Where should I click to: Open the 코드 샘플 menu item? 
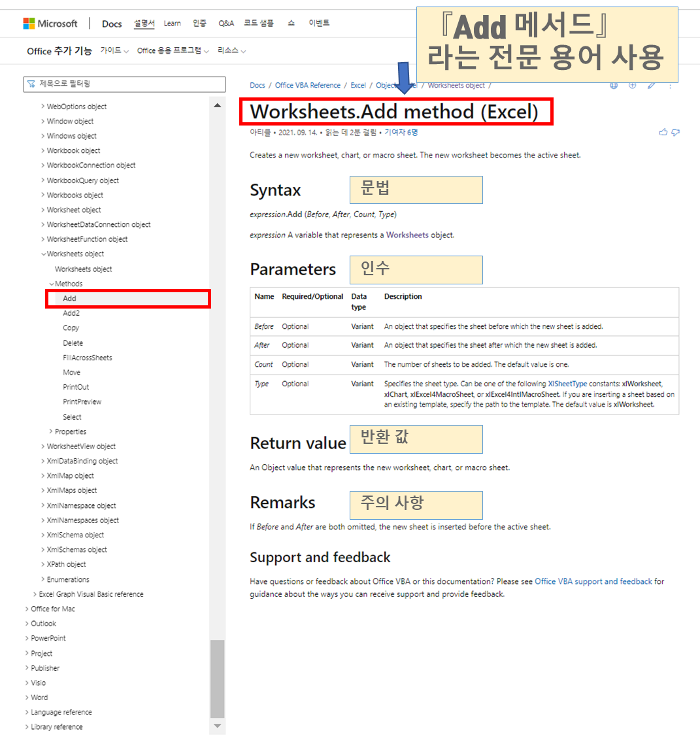[x=259, y=23]
